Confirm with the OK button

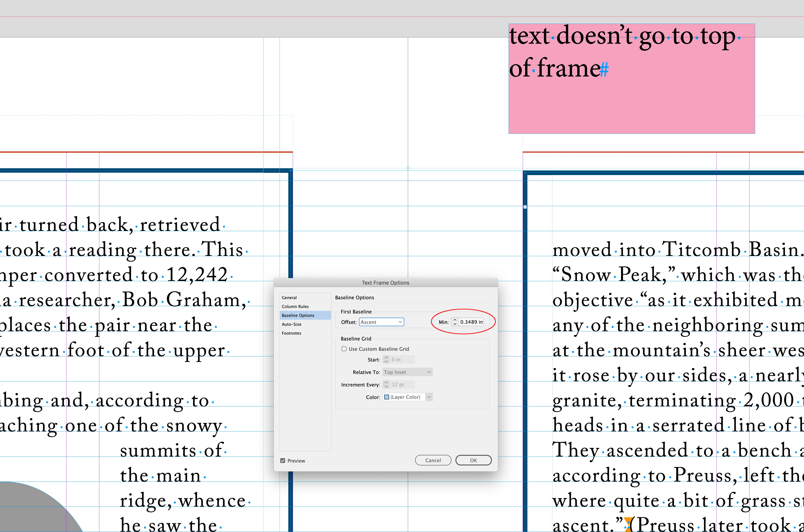(473, 460)
